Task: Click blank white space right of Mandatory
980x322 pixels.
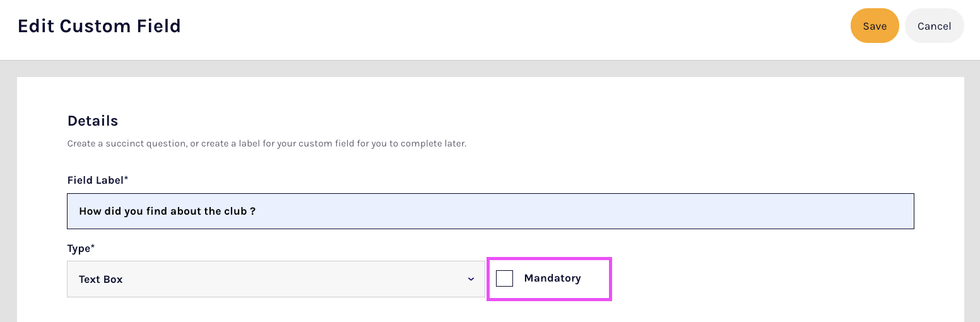Action: (757, 278)
